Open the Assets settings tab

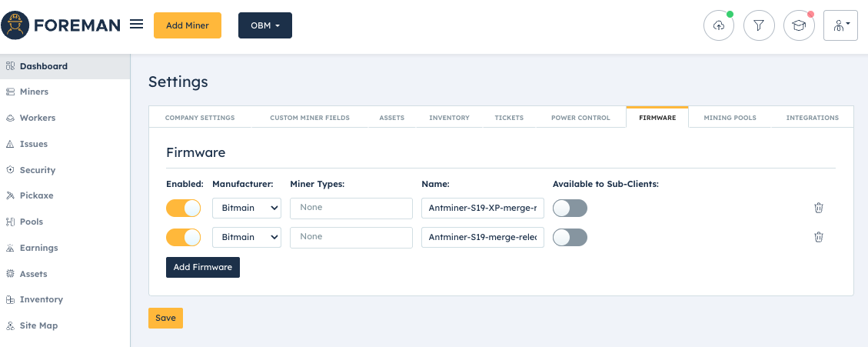[392, 118]
